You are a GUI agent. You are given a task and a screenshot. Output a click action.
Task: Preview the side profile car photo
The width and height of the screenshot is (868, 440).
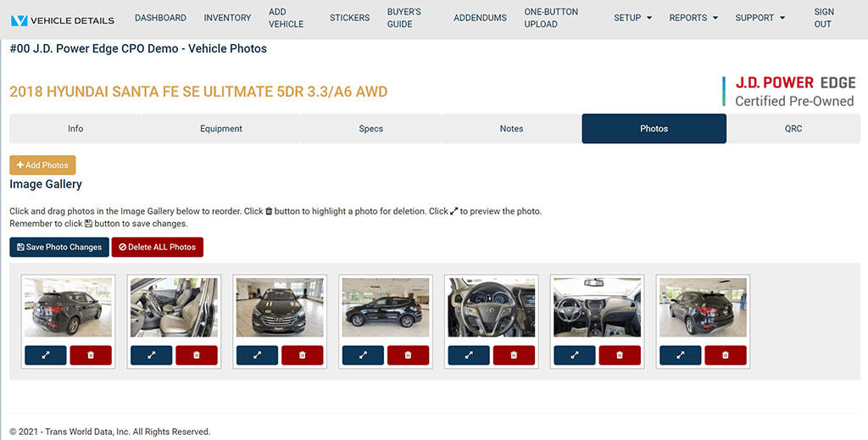[x=363, y=355]
